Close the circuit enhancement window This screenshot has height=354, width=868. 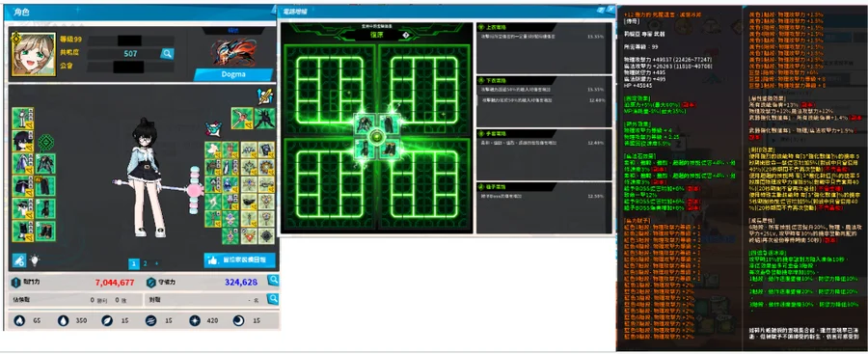pos(610,10)
